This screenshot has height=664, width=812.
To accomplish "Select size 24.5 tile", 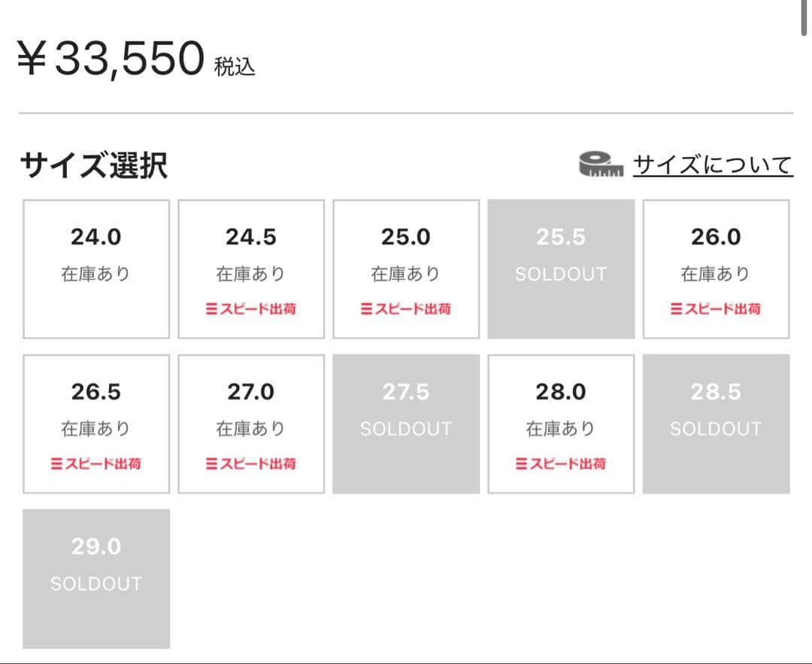I will pyautogui.click(x=250, y=268).
